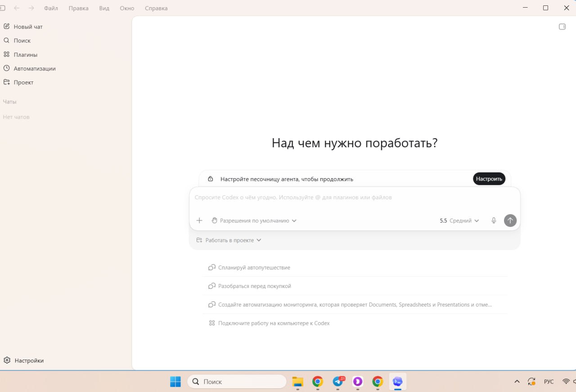Toggle the right panel icon at top-right

[x=562, y=27]
